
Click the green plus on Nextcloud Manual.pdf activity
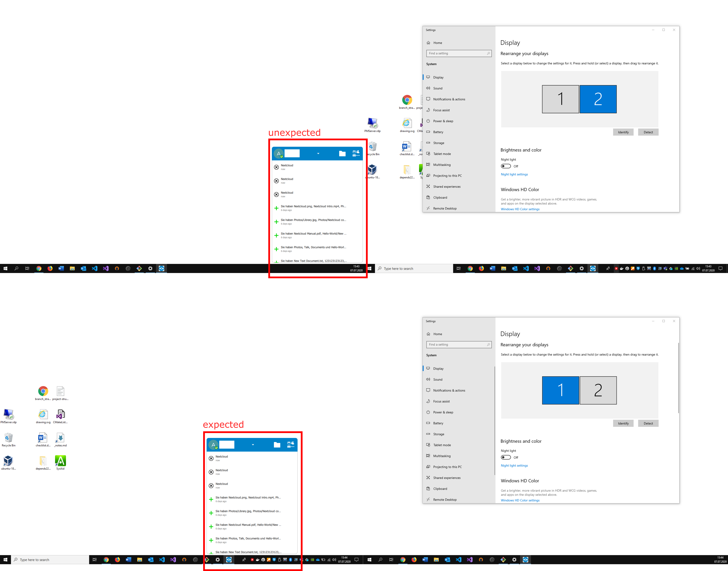(x=277, y=235)
